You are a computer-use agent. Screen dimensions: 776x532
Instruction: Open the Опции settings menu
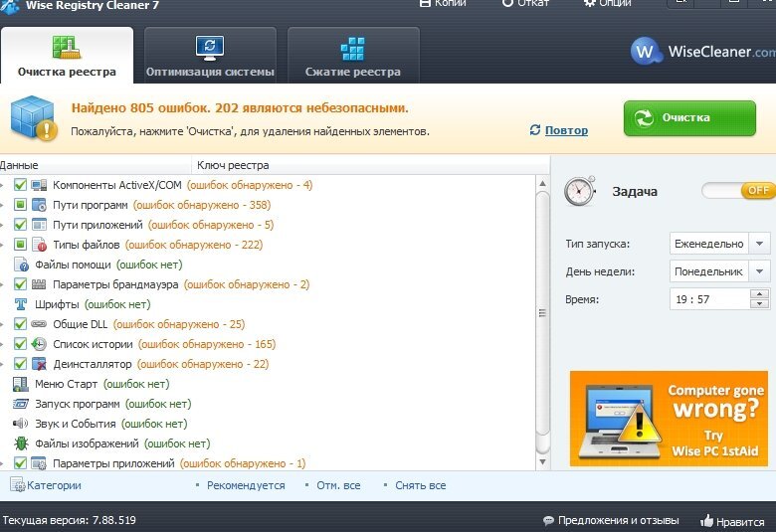[x=607, y=3]
